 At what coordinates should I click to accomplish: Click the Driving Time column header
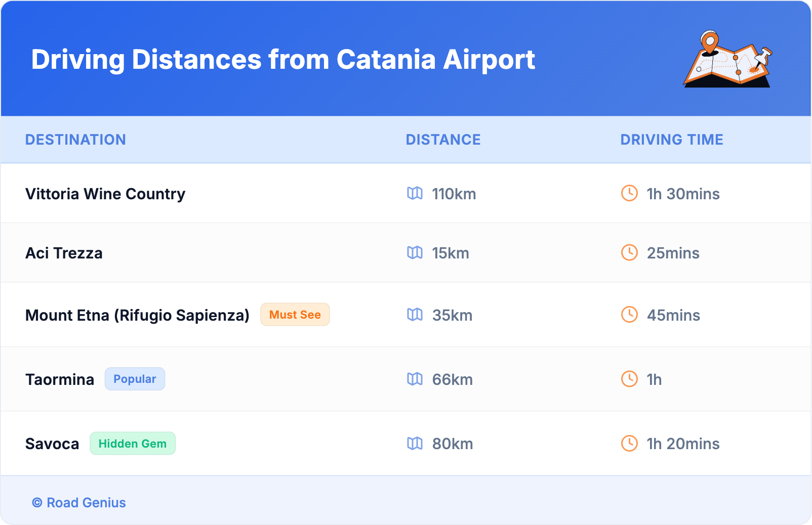[672, 140]
